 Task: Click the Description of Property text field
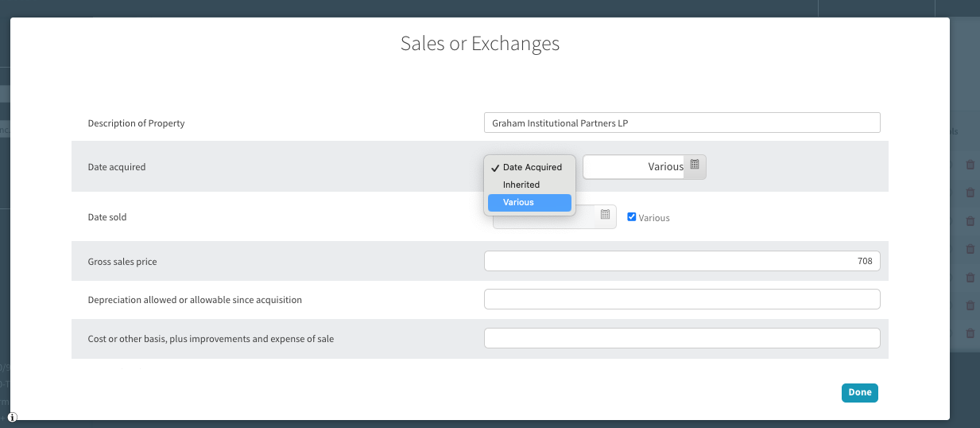[681, 123]
